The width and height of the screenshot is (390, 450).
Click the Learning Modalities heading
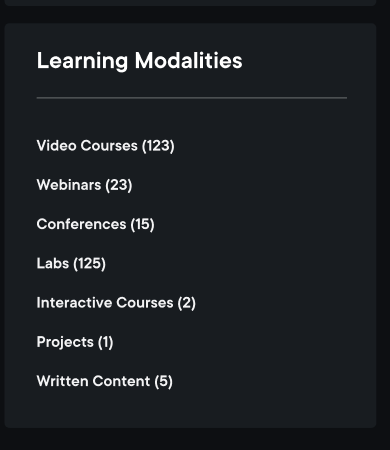click(x=140, y=61)
